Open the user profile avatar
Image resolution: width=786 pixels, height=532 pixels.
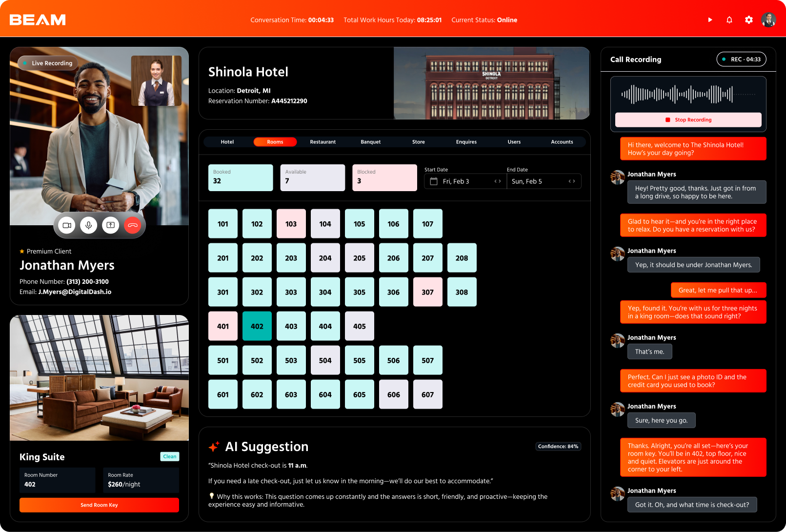click(x=769, y=20)
